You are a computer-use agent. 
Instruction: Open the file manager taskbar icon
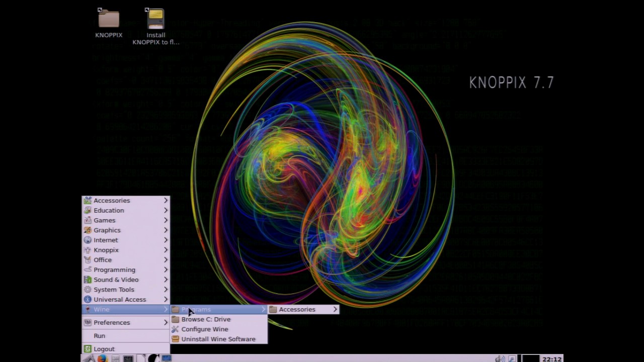coord(115,358)
